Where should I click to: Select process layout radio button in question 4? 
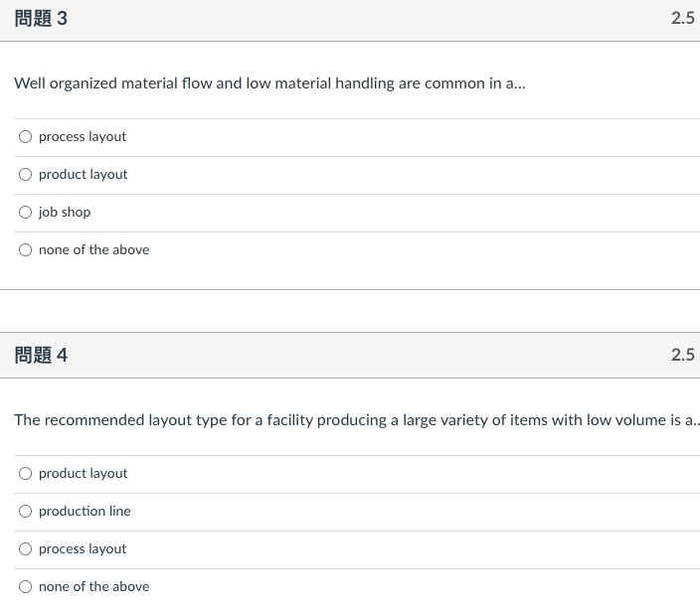[x=26, y=548]
